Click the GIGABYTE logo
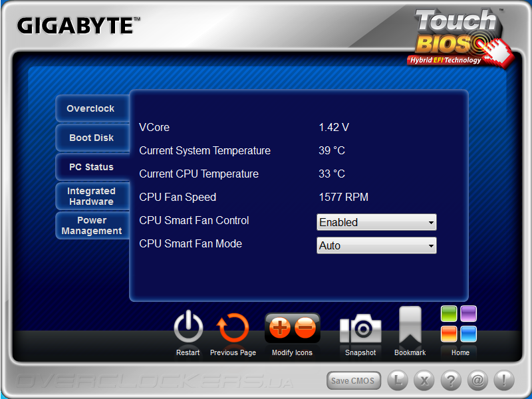Screen dimensions: 532x399 (78, 26)
